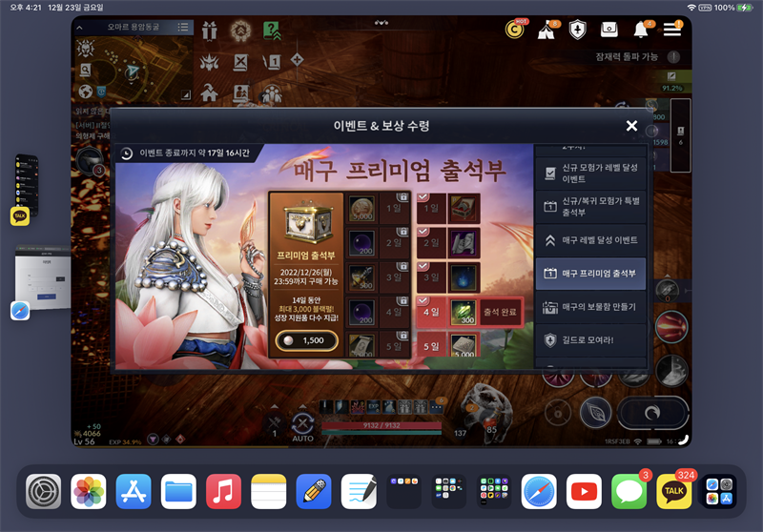
Task: Tap the mail envelope icon in the top bar
Action: [609, 30]
